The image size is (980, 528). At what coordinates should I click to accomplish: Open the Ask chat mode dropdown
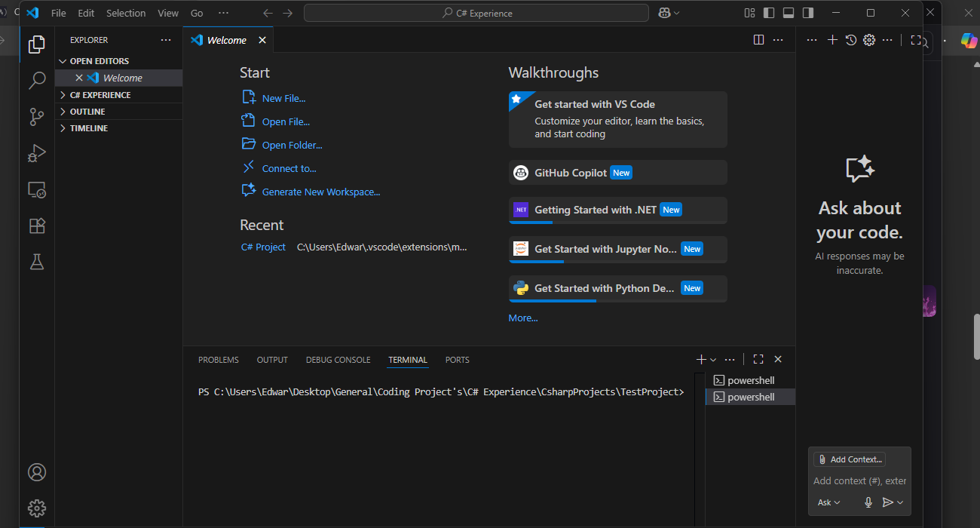(828, 502)
